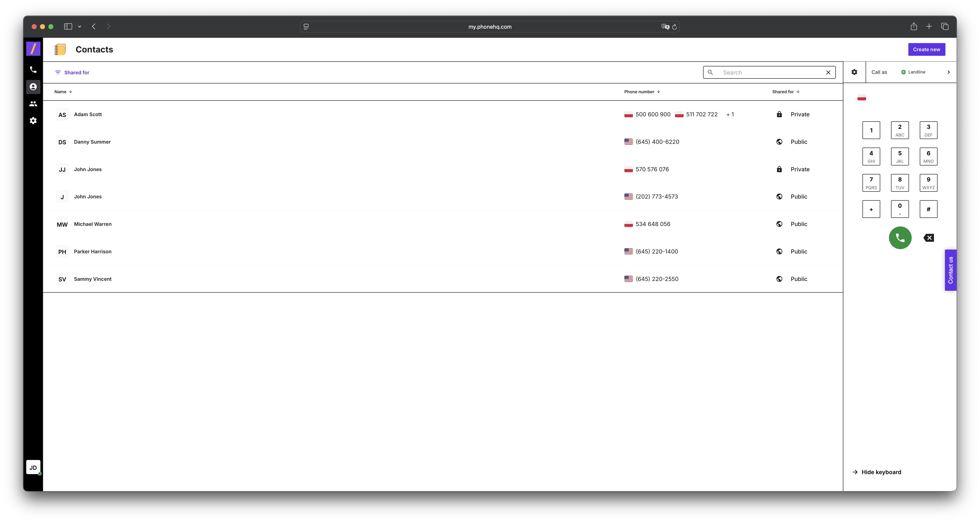Click the browser page reload icon
This screenshot has height=522, width=980.
tap(675, 27)
